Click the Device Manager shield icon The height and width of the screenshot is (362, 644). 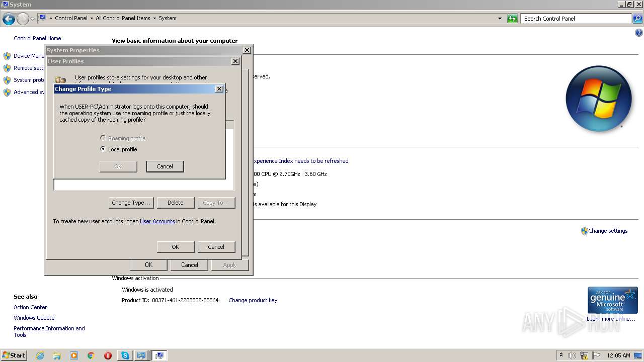click(7, 56)
